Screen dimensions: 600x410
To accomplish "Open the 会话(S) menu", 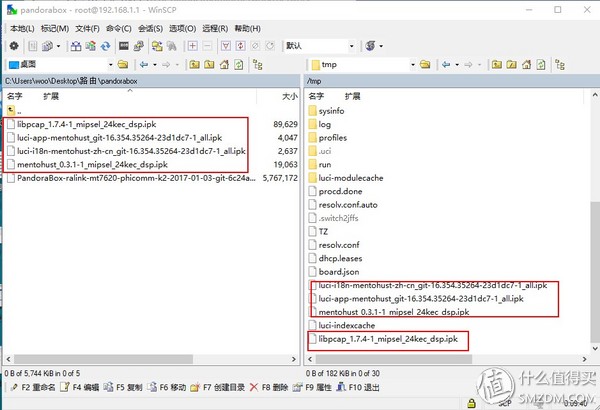I will pos(150,29).
